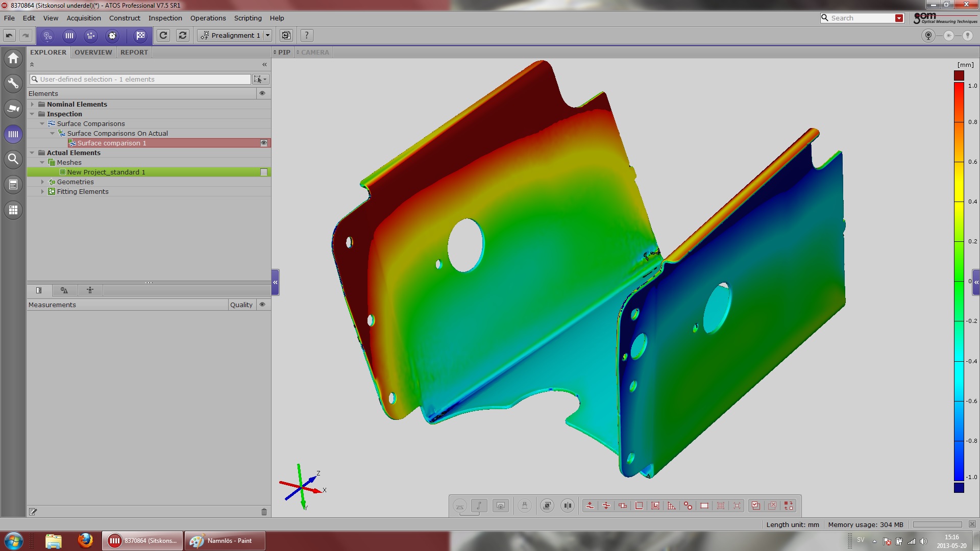
Task: Open the question mark help button
Action: (306, 36)
